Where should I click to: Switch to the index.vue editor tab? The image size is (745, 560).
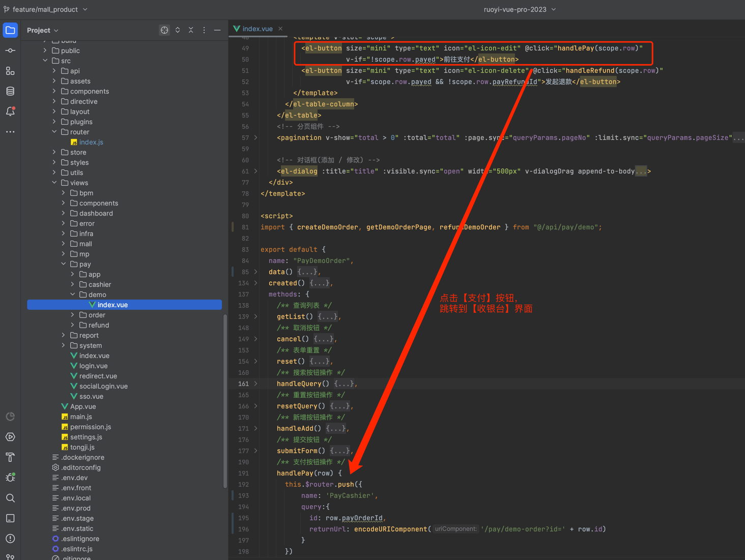point(257,28)
